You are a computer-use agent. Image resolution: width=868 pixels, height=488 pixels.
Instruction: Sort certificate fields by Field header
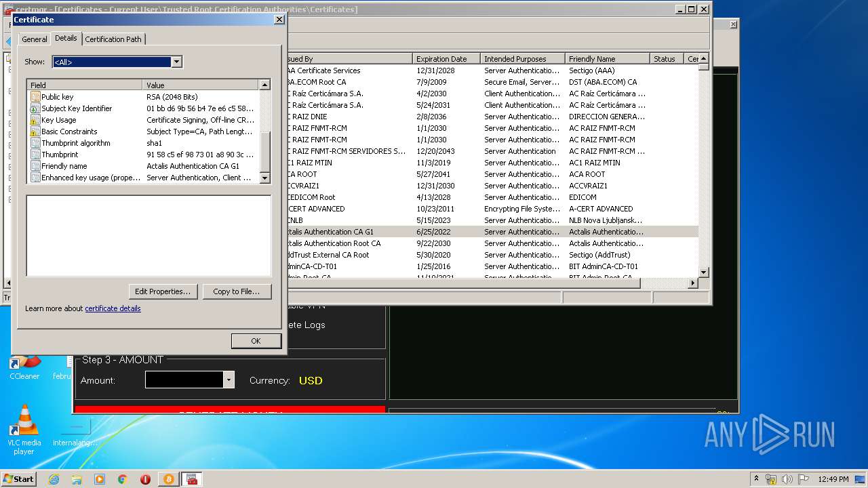85,85
